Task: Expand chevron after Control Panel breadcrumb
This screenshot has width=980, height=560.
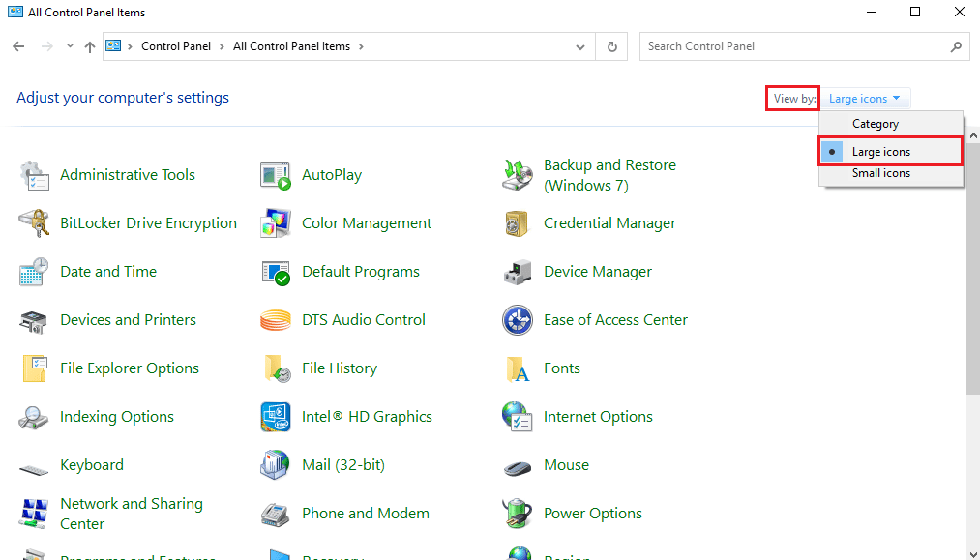Action: pos(222,46)
